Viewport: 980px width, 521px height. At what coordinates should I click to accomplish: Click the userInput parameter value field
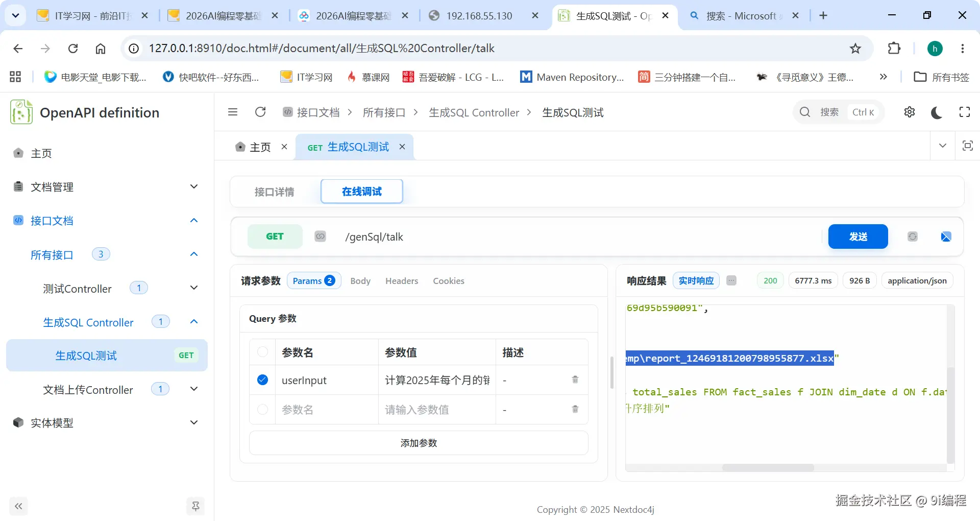click(437, 380)
